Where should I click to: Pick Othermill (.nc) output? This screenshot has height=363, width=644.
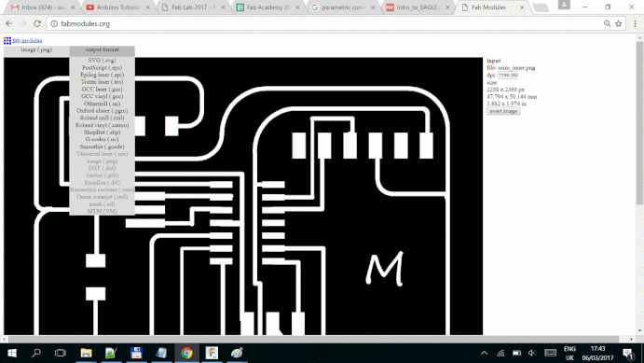point(102,104)
